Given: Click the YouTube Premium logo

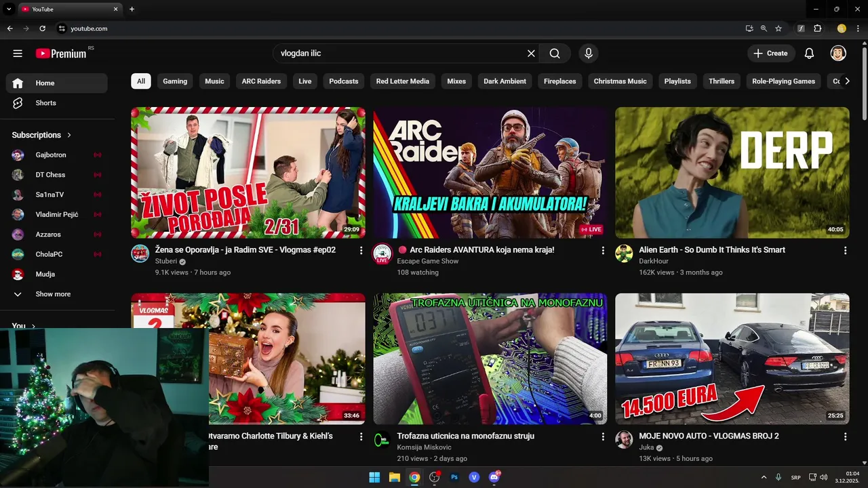Looking at the screenshot, I should tap(62, 54).
